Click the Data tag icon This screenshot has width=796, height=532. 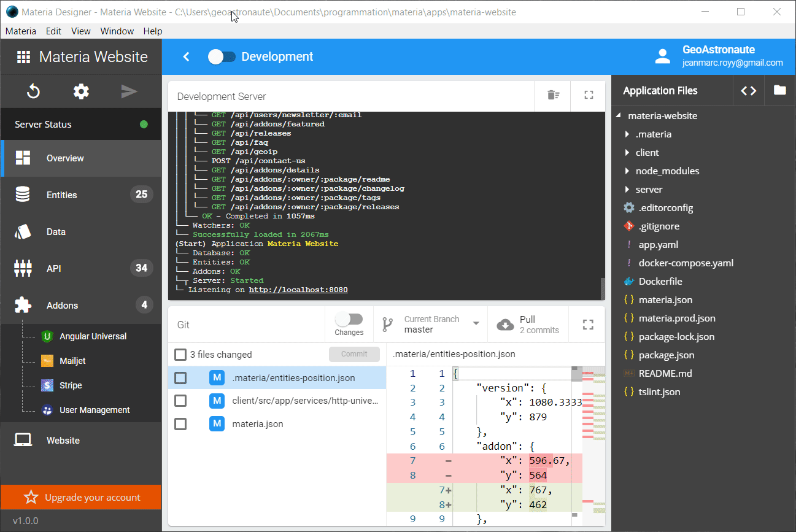tap(23, 232)
